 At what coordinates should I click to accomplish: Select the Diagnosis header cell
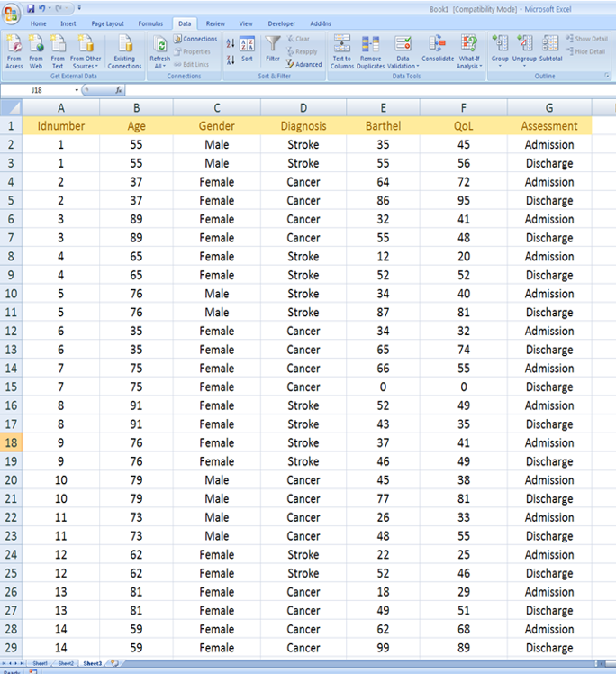[303, 126]
